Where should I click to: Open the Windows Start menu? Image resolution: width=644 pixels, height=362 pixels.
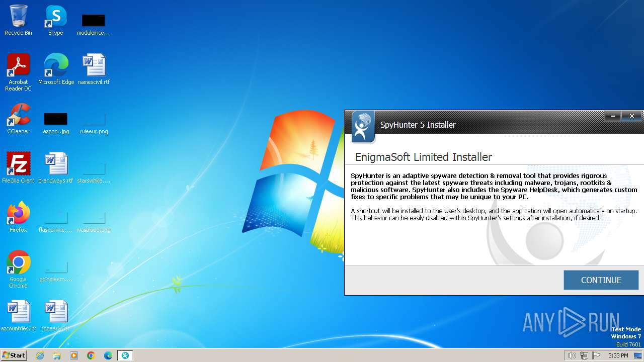(14, 355)
